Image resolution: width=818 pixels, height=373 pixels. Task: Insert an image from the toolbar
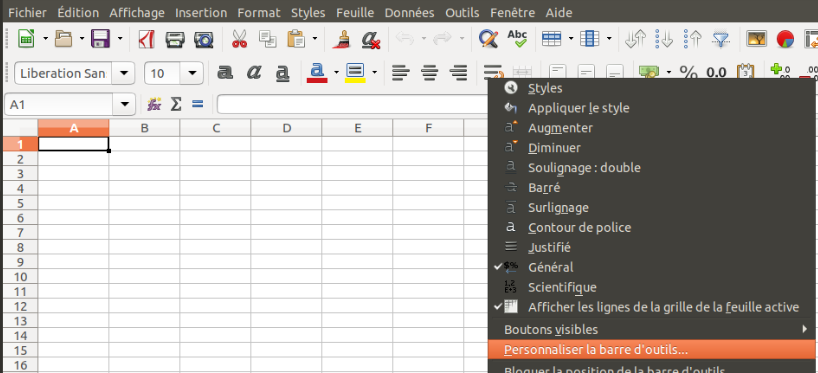[756, 39]
